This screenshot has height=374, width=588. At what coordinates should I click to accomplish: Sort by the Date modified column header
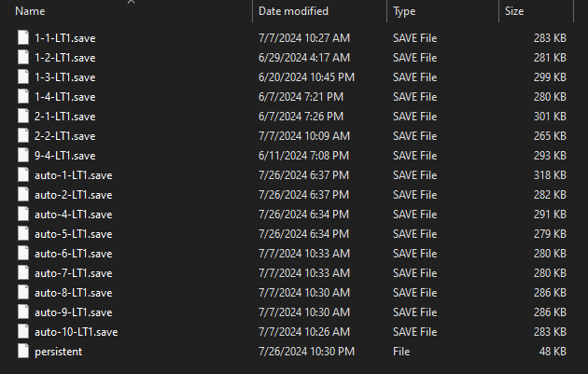point(293,11)
